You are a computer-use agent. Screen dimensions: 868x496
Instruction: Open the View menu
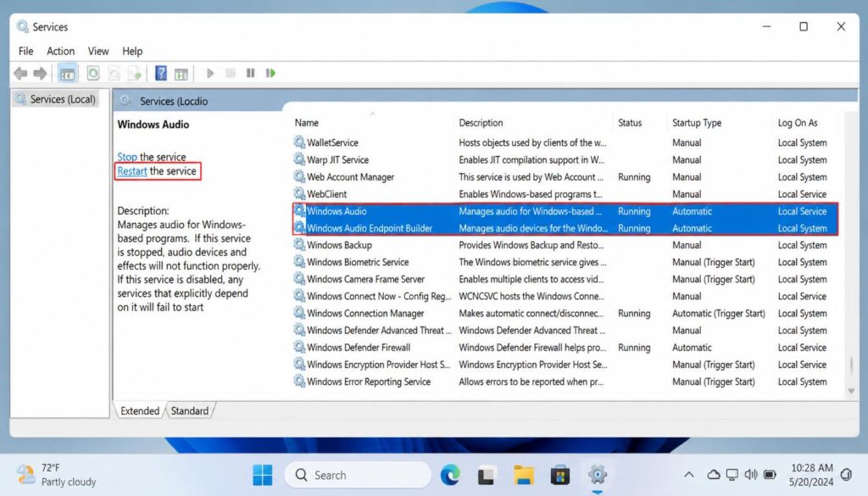click(98, 51)
